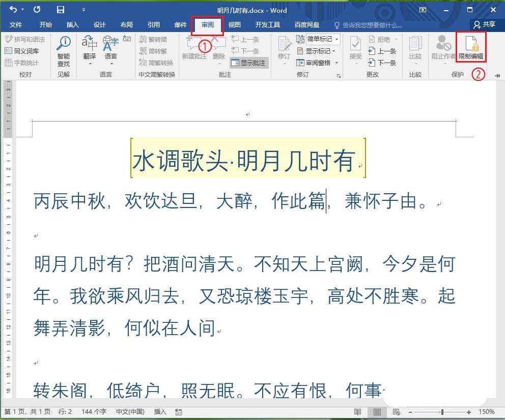Open the 文件 tab
Image resolution: width=505 pixels, height=420 pixels.
(x=15, y=25)
